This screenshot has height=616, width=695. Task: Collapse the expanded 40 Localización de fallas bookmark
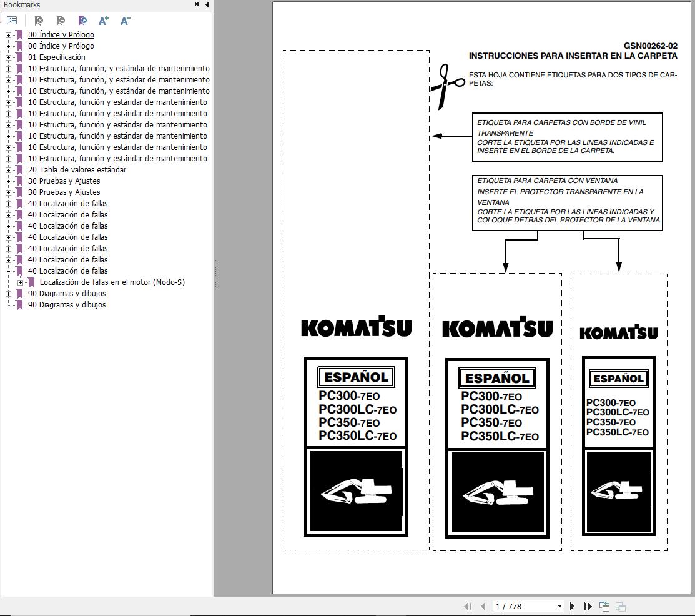8,271
